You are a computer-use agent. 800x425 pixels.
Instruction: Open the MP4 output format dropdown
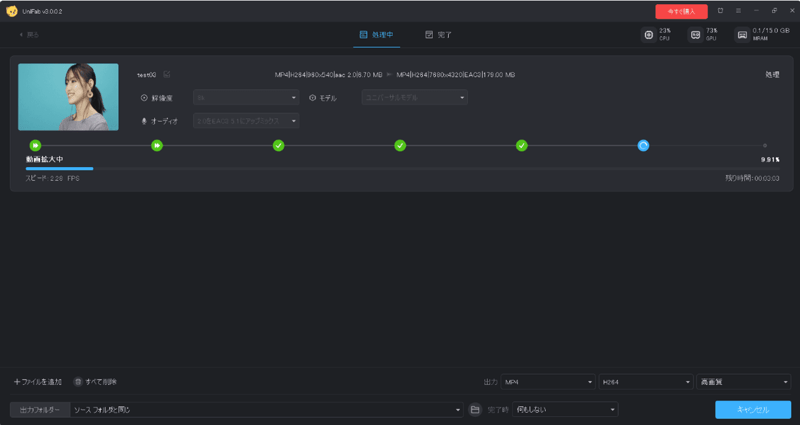(548, 382)
